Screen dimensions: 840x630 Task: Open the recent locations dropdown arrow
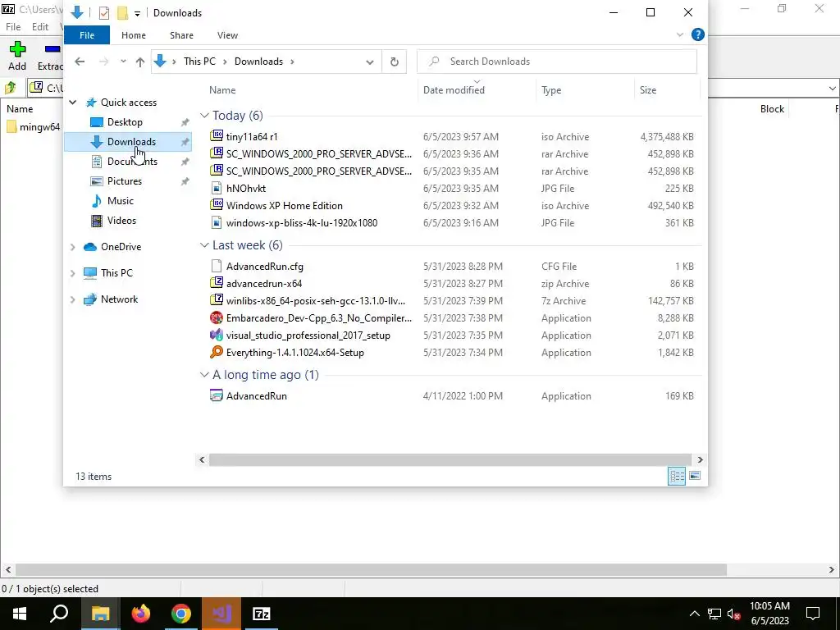click(x=123, y=61)
